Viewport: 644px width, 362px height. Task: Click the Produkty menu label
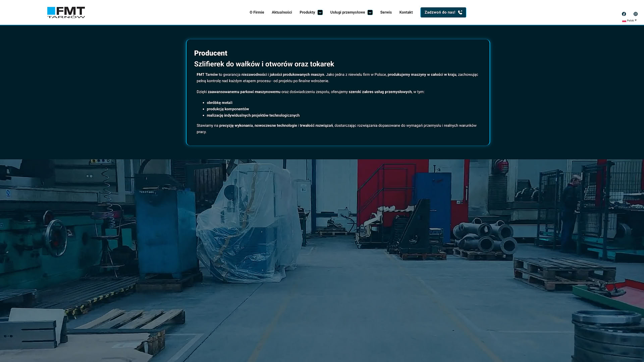[307, 12]
